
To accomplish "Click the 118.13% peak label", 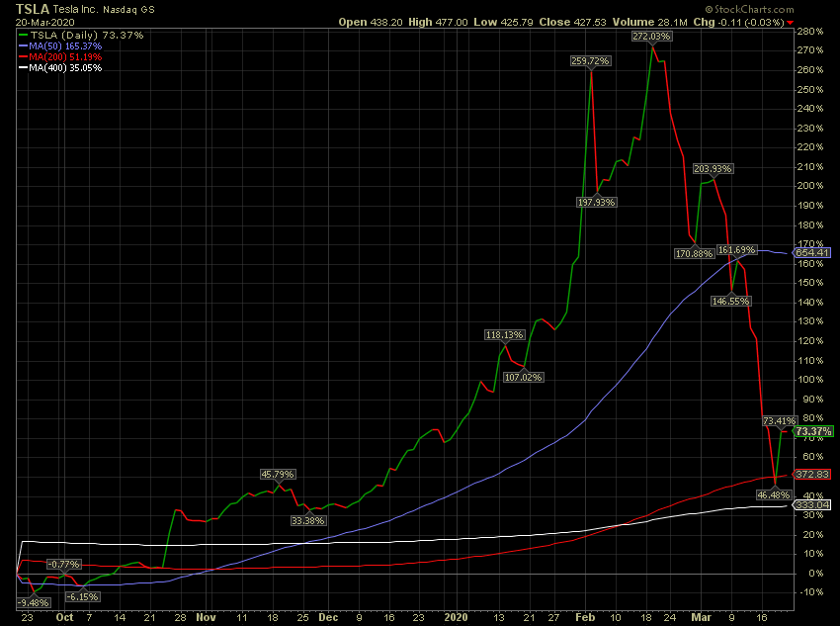I will point(504,335).
